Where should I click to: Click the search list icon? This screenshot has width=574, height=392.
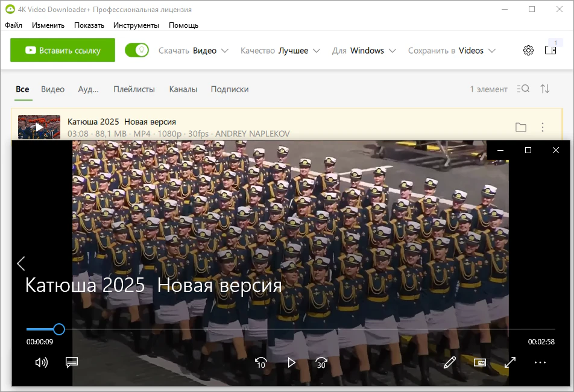[523, 89]
